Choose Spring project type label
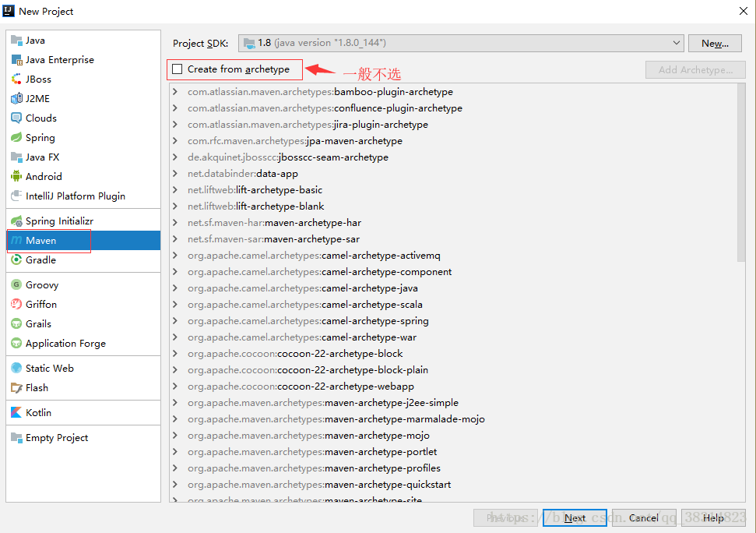756x533 pixels. (40, 137)
